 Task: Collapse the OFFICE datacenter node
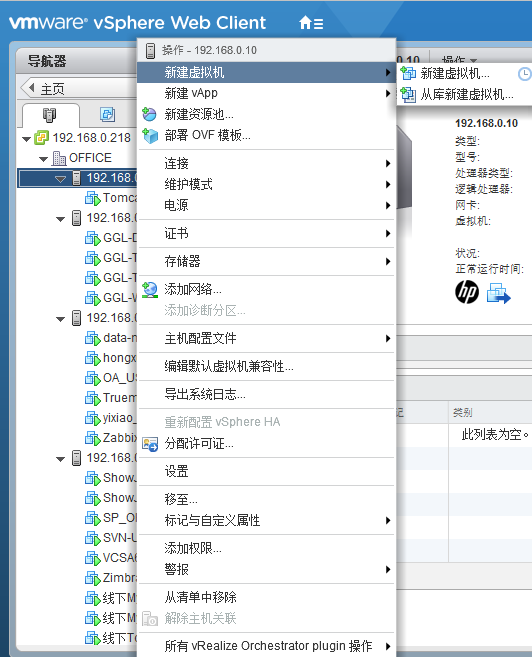click(43, 159)
